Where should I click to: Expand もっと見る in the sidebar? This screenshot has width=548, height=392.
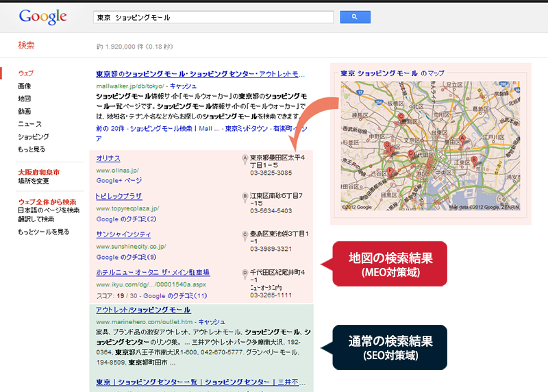[32, 149]
